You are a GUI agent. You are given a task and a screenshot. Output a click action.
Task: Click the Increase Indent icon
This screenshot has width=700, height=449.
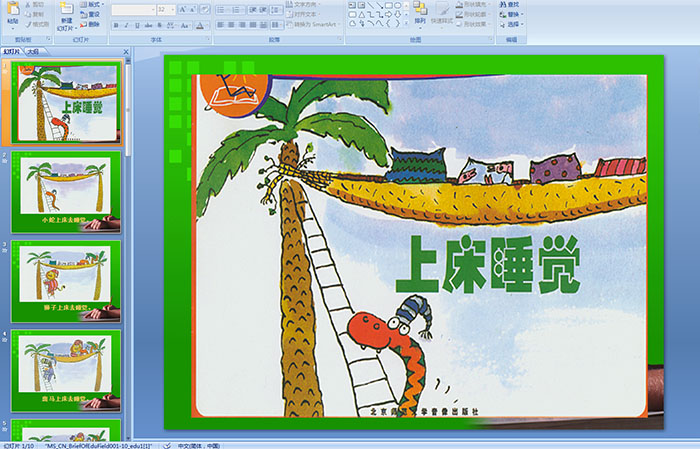click(263, 9)
